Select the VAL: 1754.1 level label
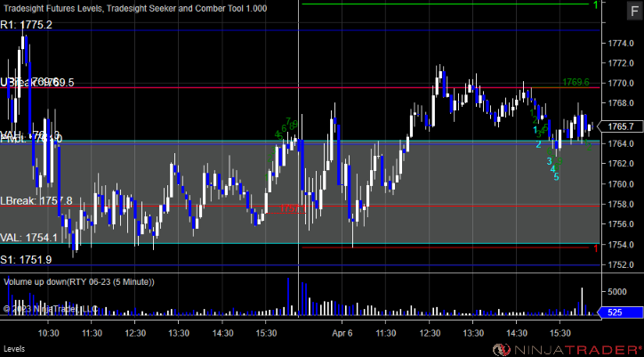The width and height of the screenshot is (644, 357). 28,238
